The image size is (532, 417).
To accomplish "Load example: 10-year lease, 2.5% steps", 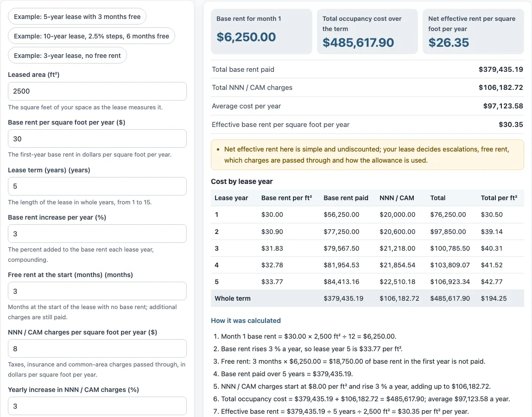I will tap(91, 36).
